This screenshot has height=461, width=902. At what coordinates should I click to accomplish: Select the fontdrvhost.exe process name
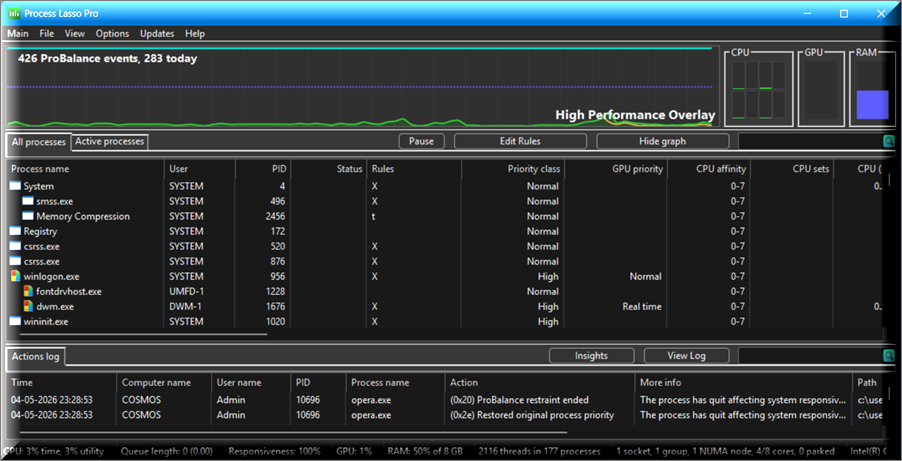point(69,291)
